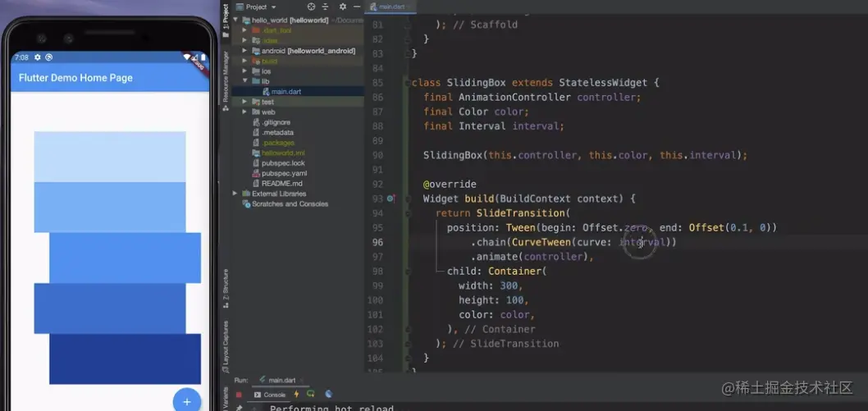Select the main.dart tab in Run panel
The image size is (868, 411).
click(281, 381)
